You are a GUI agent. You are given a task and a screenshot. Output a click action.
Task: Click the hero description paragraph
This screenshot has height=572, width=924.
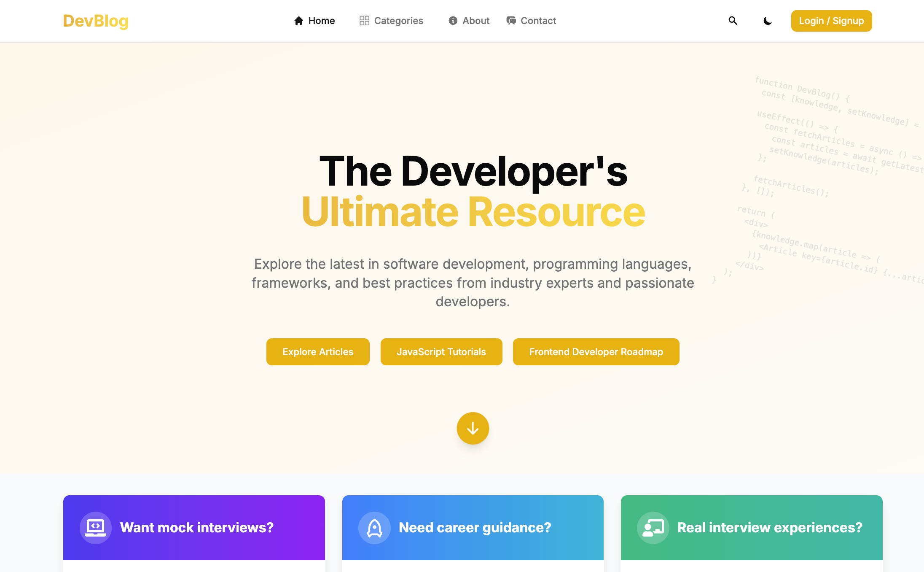[x=473, y=283]
